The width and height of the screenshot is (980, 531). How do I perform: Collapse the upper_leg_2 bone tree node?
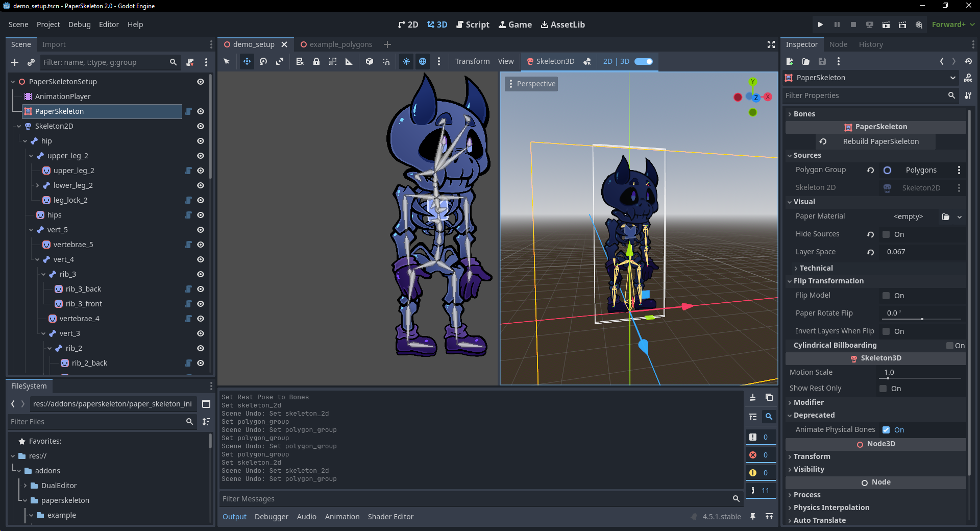31,156
